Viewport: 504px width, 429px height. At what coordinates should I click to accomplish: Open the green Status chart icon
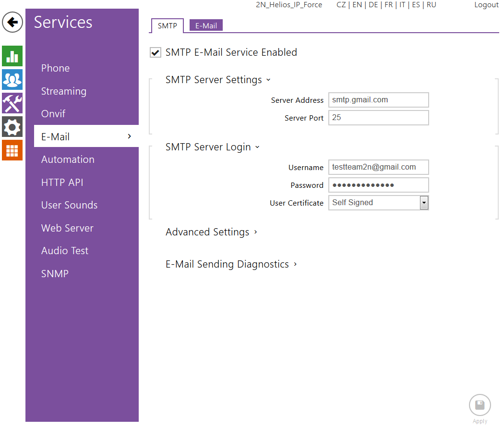click(12, 56)
